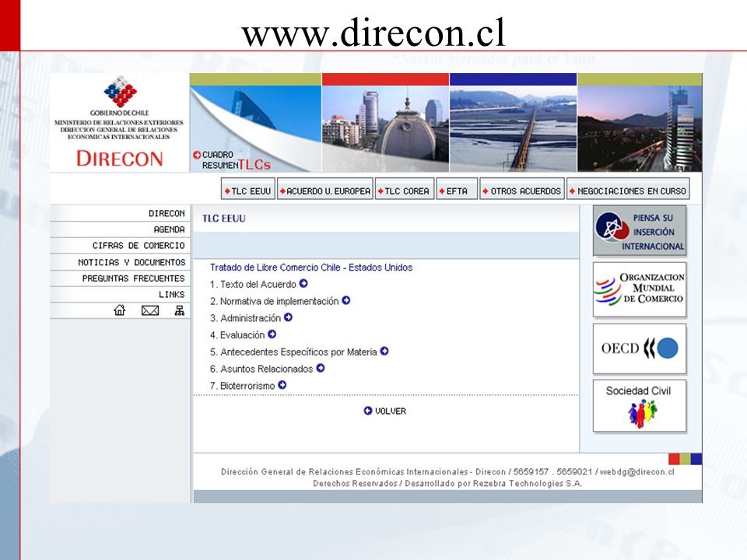Click the heading Tratado de Libre Comercio Chile - Estados Unidos
747x560 pixels.
[x=311, y=268]
